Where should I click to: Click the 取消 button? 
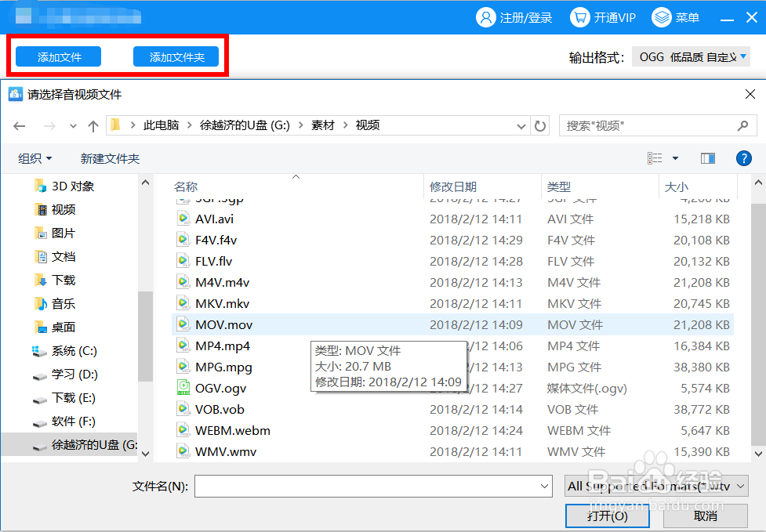click(705, 516)
